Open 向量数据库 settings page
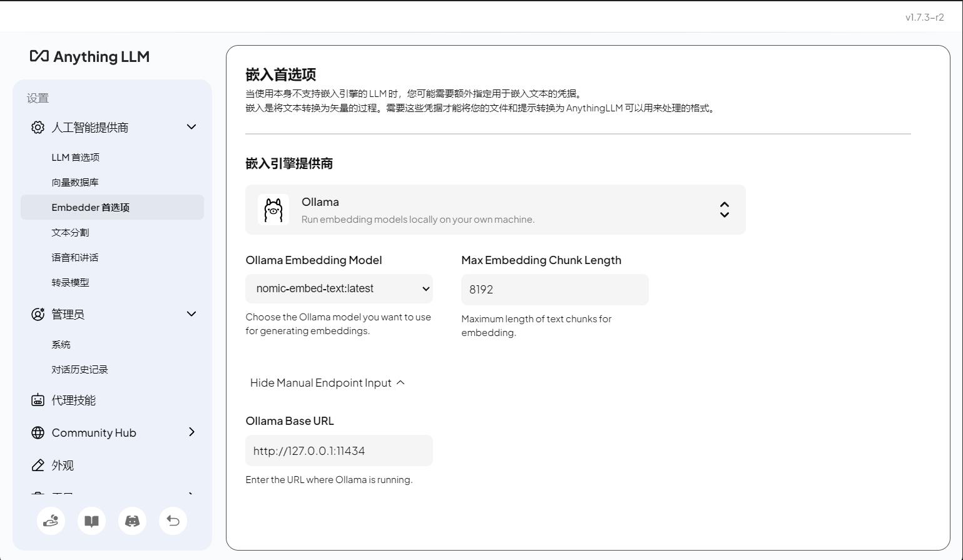Viewport: 963px width, 560px height. click(75, 183)
